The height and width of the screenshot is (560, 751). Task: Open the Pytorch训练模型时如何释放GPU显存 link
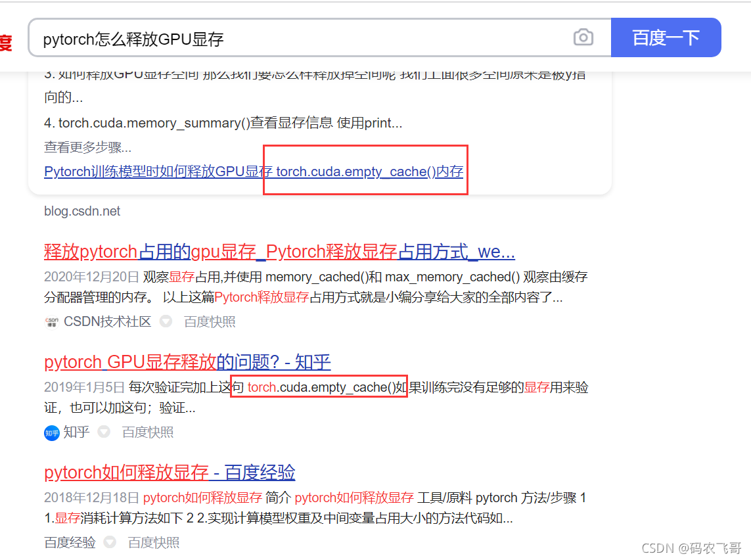(x=254, y=172)
